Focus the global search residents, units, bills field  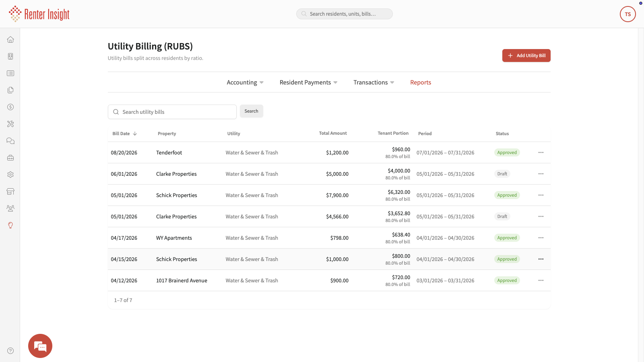[x=345, y=14]
